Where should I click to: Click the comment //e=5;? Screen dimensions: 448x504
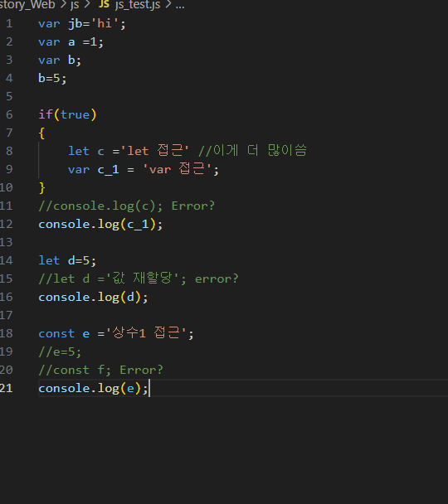pyautogui.click(x=60, y=351)
